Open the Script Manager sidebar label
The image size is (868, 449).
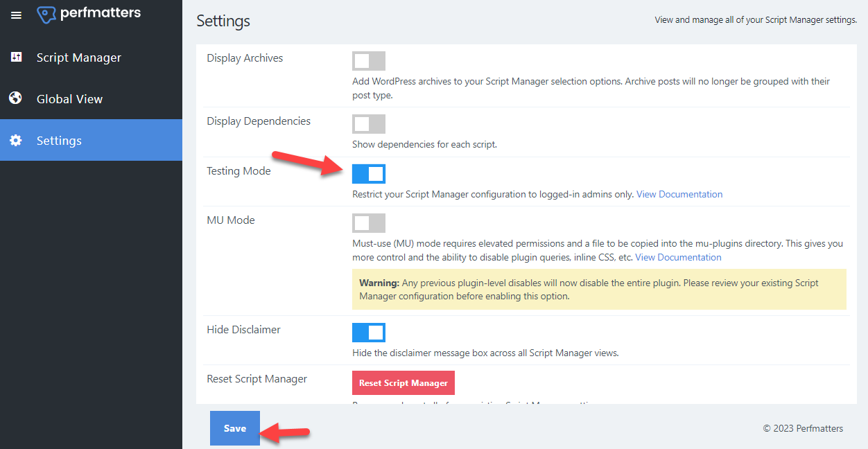click(x=79, y=58)
